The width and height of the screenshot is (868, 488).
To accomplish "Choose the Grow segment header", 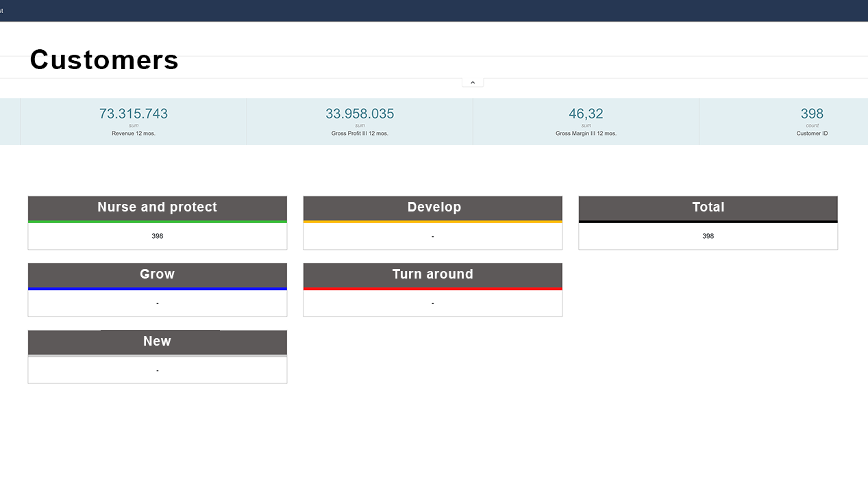I will [158, 275].
